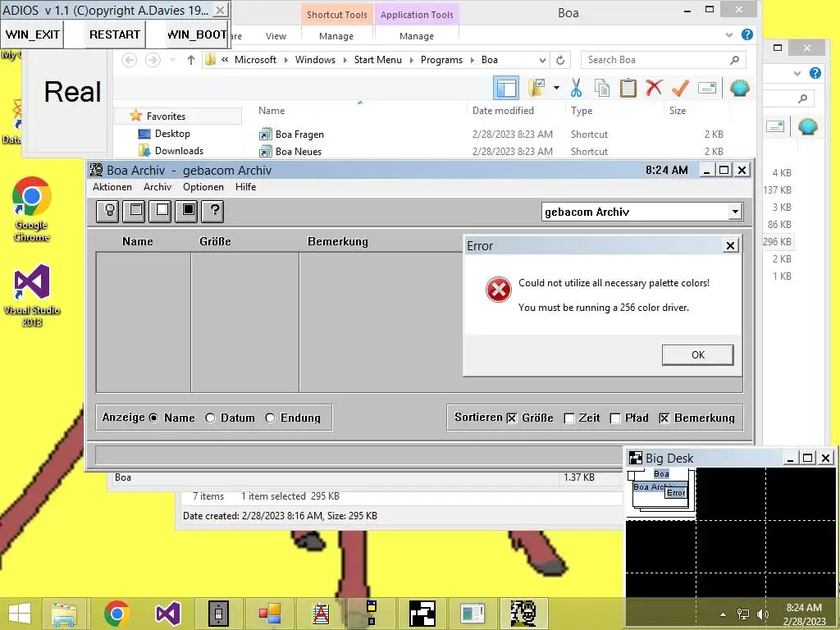Check the Pfad sort checkbox

coord(615,418)
